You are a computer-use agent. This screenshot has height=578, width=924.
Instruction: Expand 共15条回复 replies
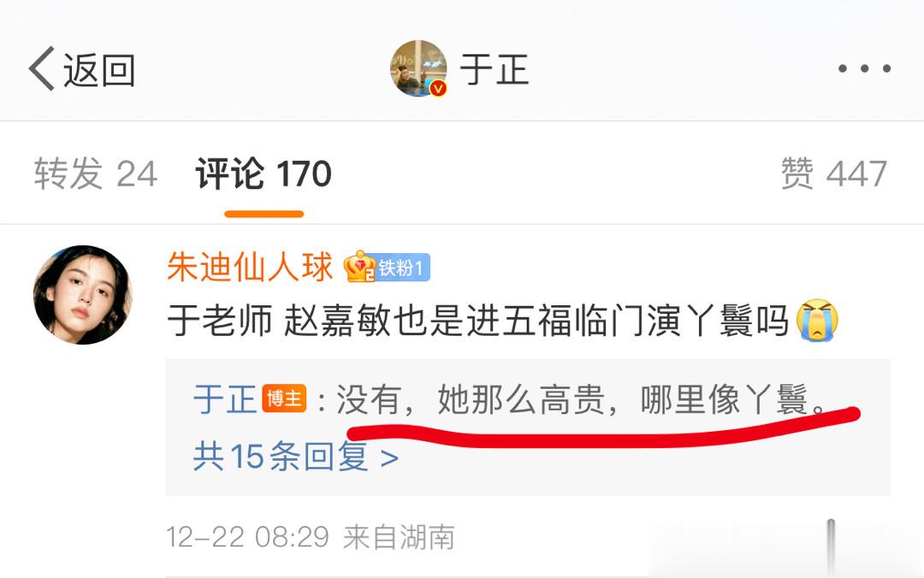(296, 457)
